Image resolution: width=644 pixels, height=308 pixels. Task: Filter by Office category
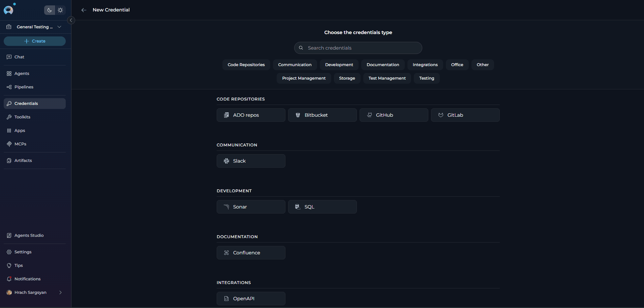(457, 65)
